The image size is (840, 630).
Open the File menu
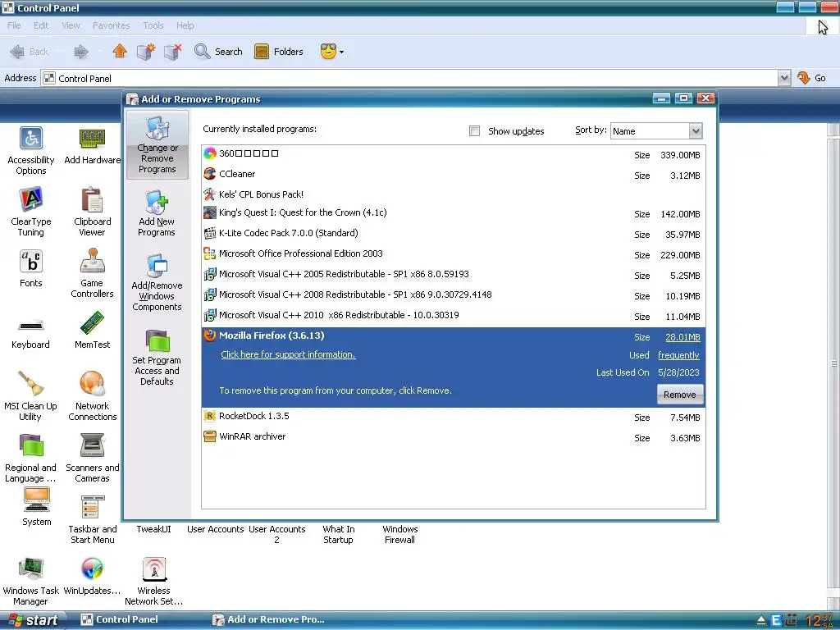coord(14,25)
